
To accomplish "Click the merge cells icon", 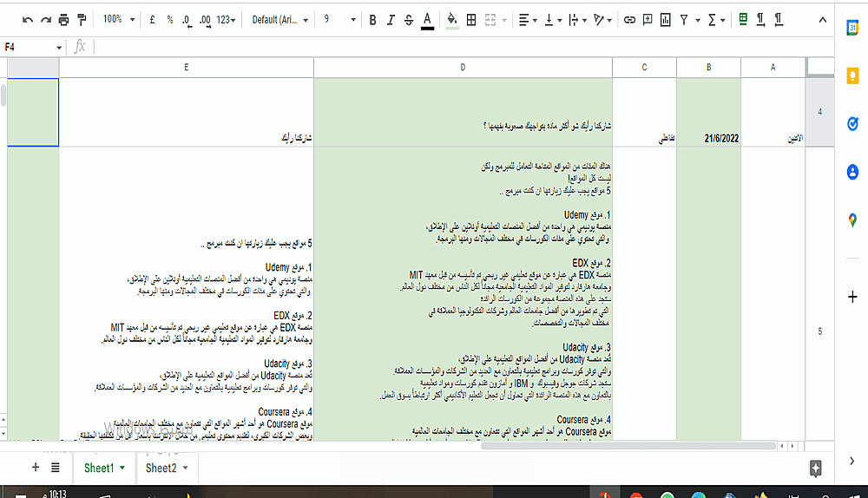I will pos(490,20).
